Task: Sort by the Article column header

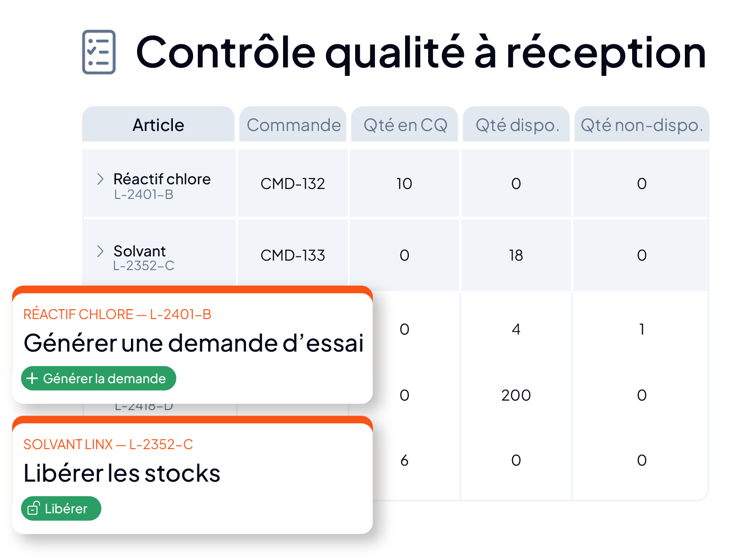Action: pyautogui.click(x=158, y=124)
